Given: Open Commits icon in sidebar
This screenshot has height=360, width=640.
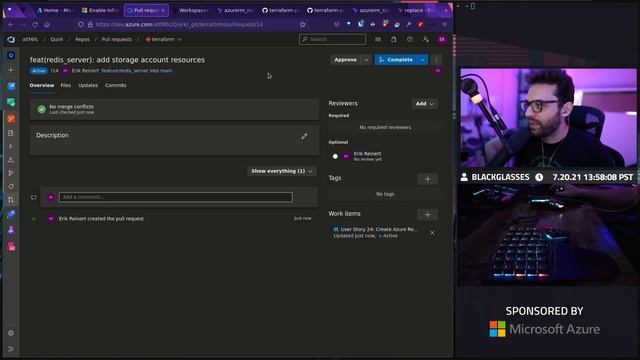Looking at the screenshot, I should [11, 146].
